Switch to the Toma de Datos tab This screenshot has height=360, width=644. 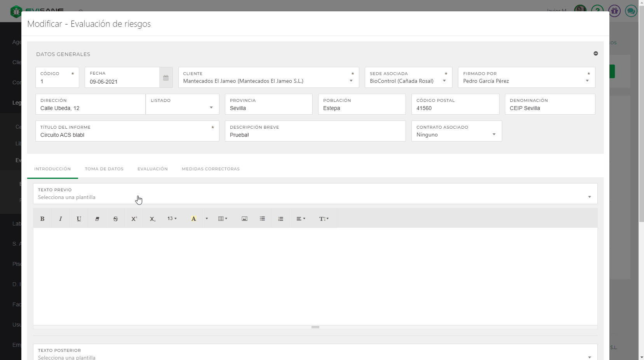click(104, 169)
